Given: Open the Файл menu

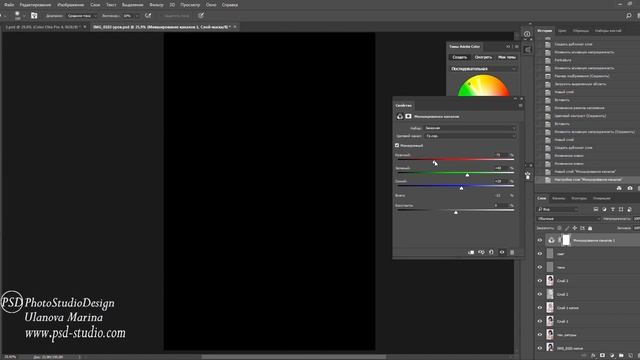Looking at the screenshot, I should 9,5.
